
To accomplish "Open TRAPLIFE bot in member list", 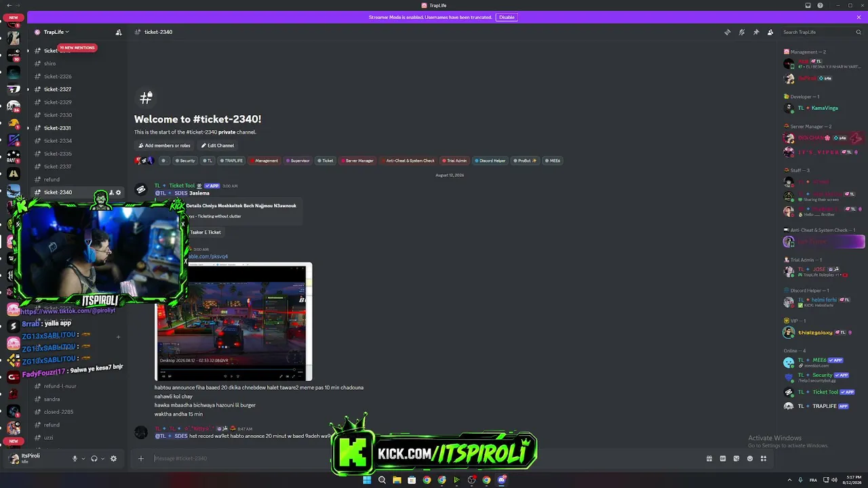I will point(823,406).
